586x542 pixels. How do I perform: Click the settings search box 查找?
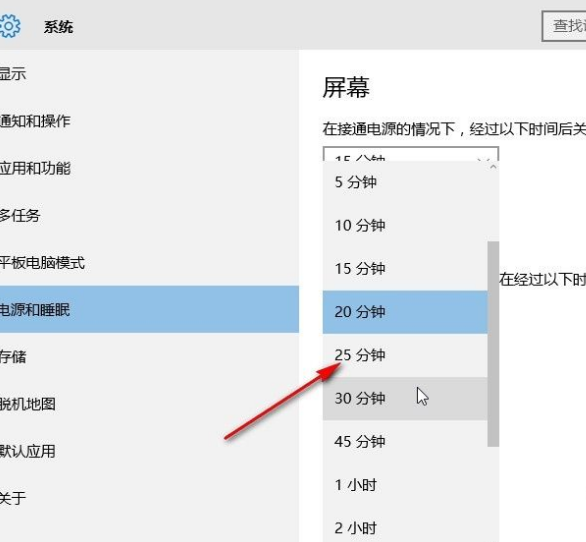(x=564, y=26)
